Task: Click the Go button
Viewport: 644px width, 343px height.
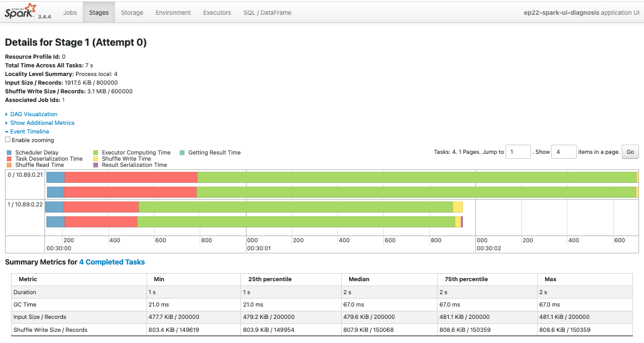Action: tap(630, 151)
